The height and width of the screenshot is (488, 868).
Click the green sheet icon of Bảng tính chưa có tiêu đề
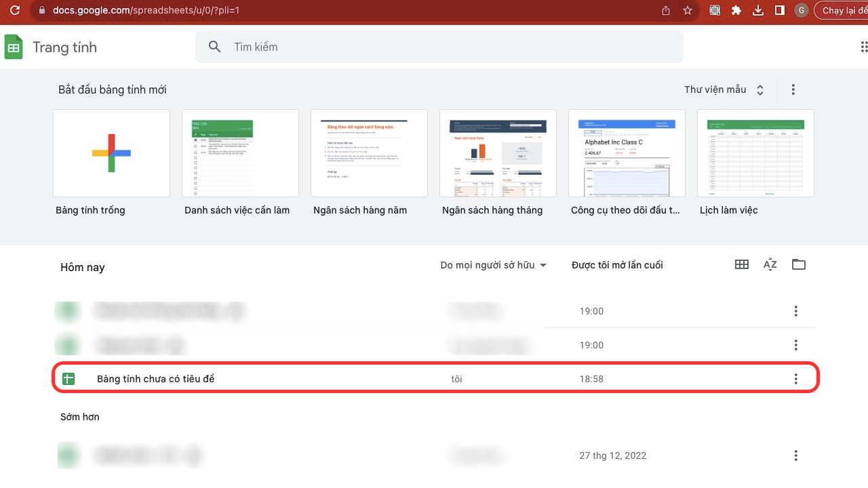click(68, 379)
